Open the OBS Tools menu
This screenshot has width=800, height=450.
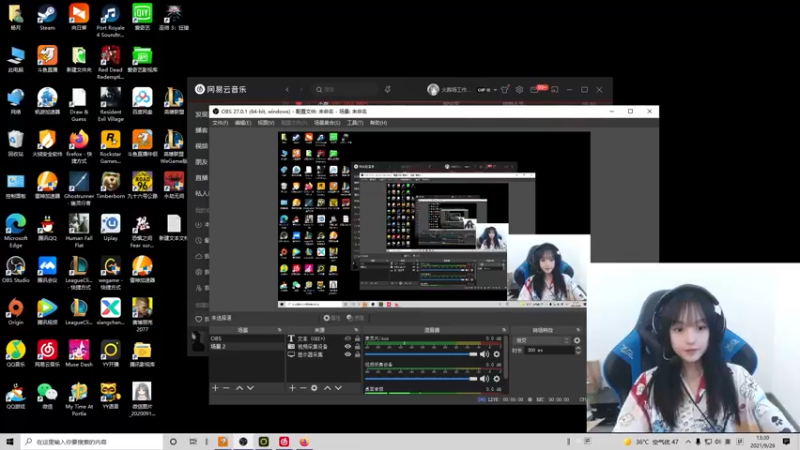point(355,123)
